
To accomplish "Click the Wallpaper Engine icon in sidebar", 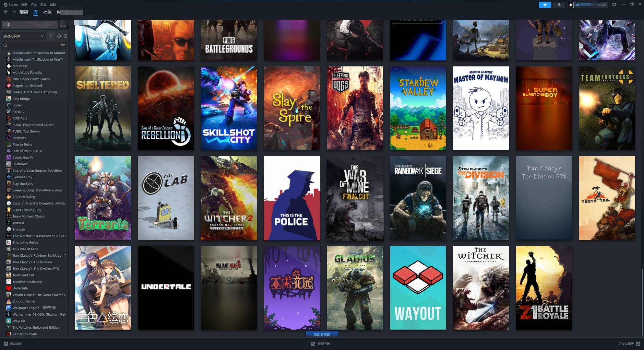I will [9, 308].
